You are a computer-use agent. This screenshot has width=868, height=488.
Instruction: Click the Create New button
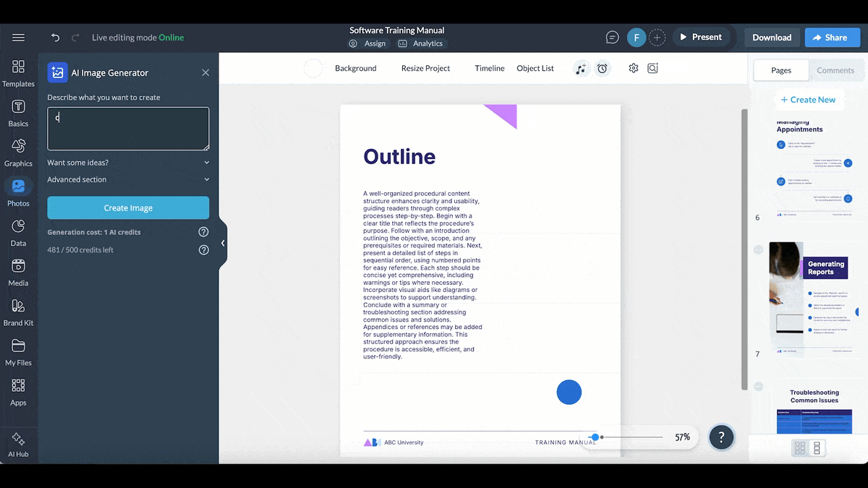pyautogui.click(x=809, y=99)
